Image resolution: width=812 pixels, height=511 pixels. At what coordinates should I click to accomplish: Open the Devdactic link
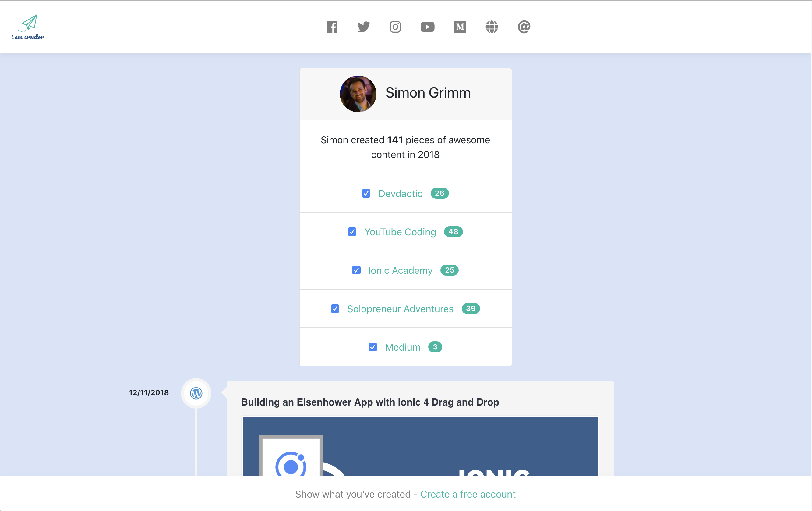click(x=400, y=193)
